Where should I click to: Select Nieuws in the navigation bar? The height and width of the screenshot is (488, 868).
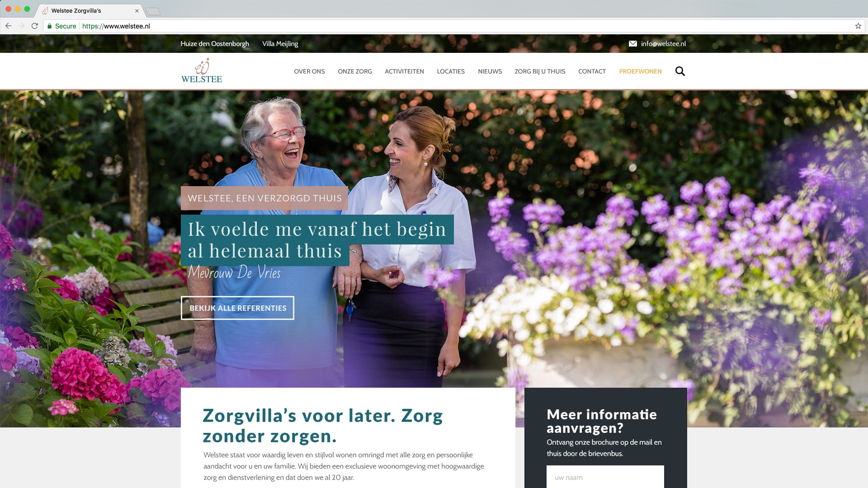click(x=490, y=71)
